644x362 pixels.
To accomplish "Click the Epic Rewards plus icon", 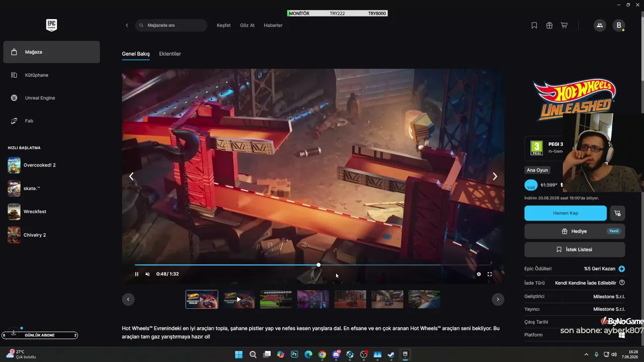I will tap(622, 269).
